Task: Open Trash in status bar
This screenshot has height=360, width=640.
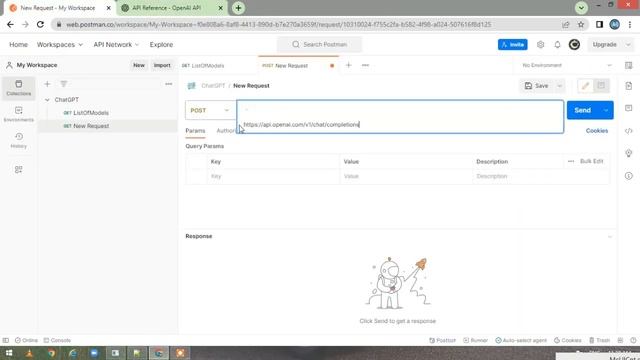Action: tap(600, 340)
